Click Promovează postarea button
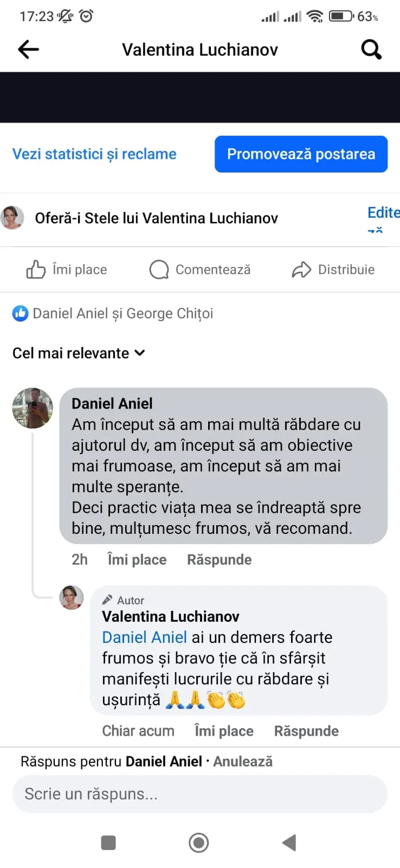Viewport: 400px width, 868px height. pyautogui.click(x=301, y=154)
